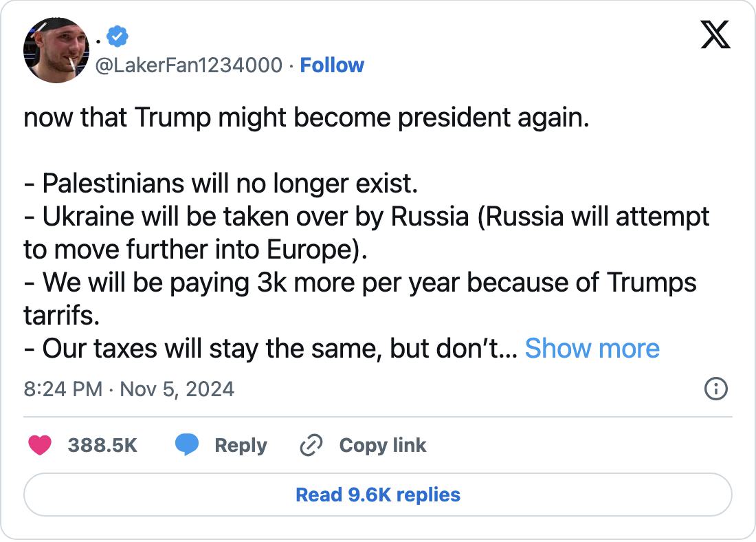Click the dot display name
The width and height of the screenshot is (756, 542).
tap(98, 41)
